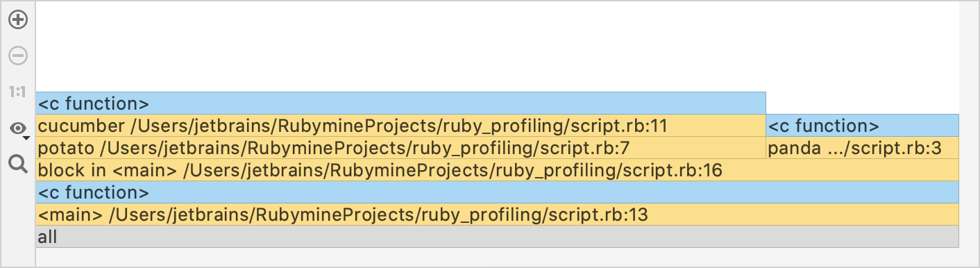The image size is (980, 268).
Task: Select the potato script.rb:7 frame
Action: click(x=400, y=148)
